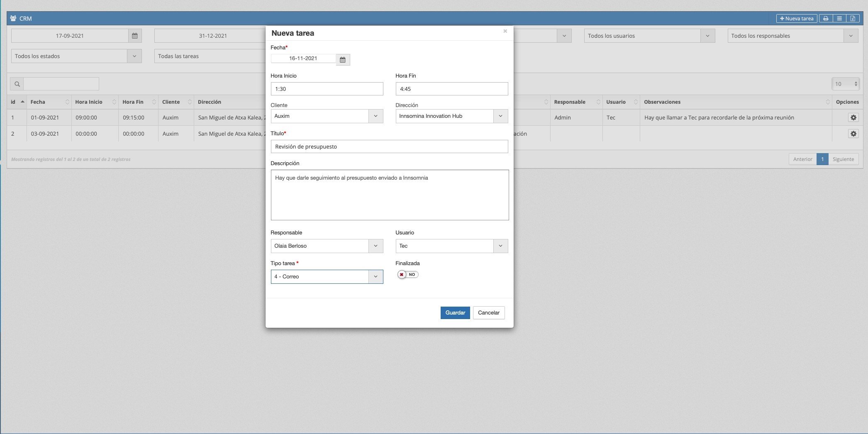Export table with the Excel file icon
This screenshot has height=434, width=868.
[x=852, y=19]
